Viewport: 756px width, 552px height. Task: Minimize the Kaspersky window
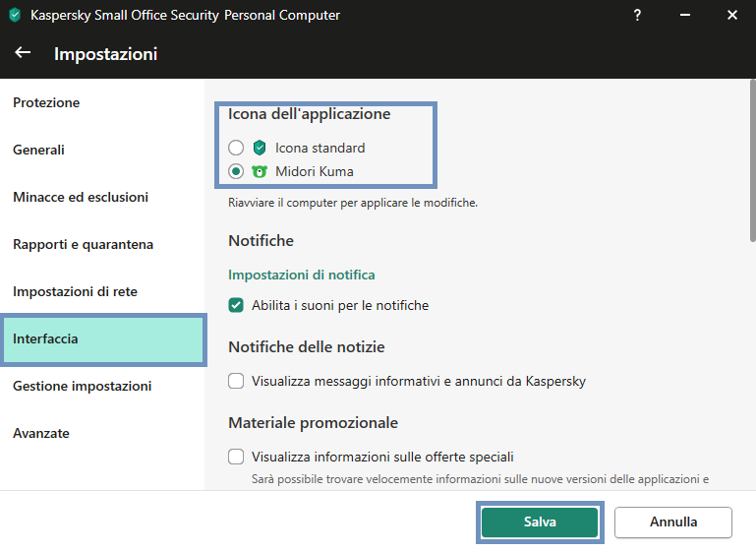click(x=684, y=16)
